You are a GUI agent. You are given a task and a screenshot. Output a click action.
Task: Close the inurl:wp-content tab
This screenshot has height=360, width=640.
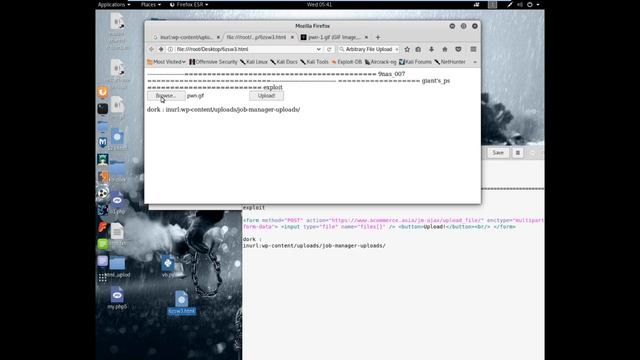[218, 37]
